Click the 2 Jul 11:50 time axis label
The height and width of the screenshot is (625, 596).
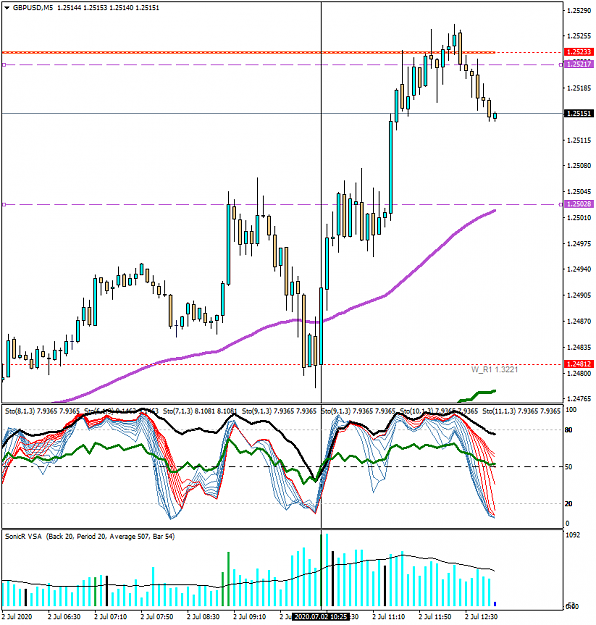(x=435, y=617)
